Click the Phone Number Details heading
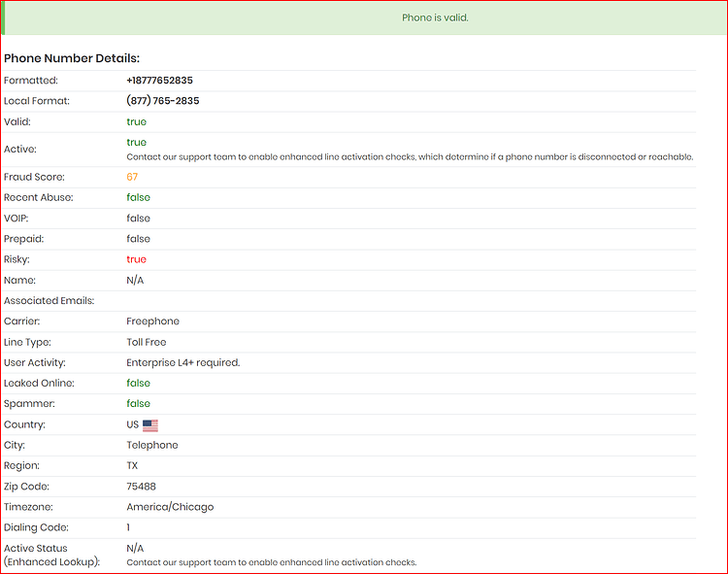Viewport: 728px width, 574px height. pyautogui.click(x=72, y=58)
